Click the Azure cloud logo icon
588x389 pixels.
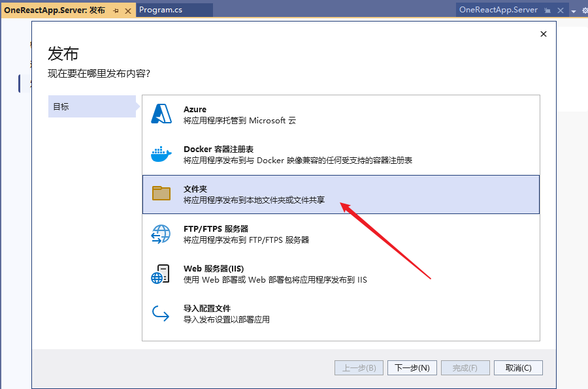click(x=161, y=114)
